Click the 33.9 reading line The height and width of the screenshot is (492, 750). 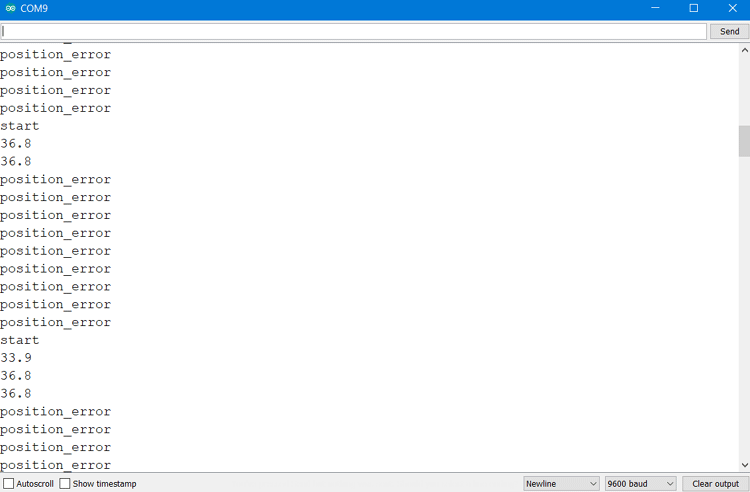16,358
